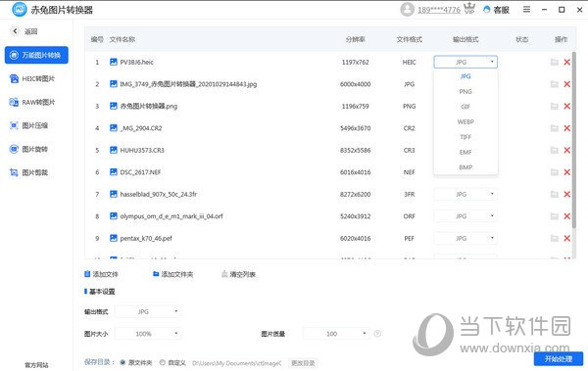
Task: Open folder icon for _MG_2904.CR2 row
Action: pyautogui.click(x=555, y=128)
